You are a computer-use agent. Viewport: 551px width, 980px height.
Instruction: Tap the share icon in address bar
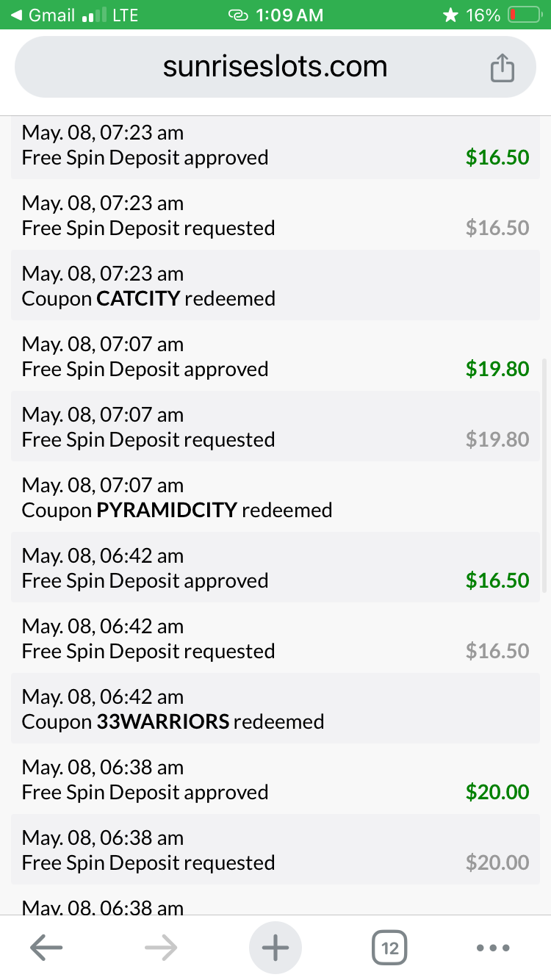point(502,68)
